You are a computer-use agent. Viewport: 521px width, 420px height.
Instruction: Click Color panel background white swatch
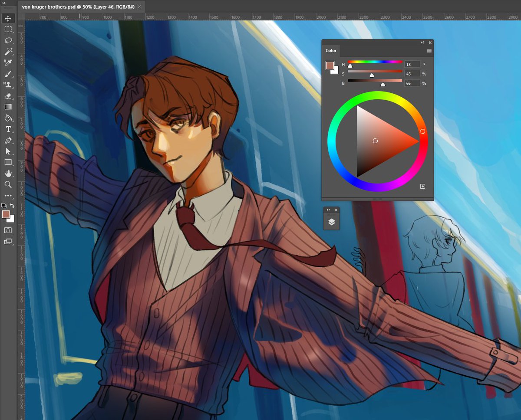(336, 71)
